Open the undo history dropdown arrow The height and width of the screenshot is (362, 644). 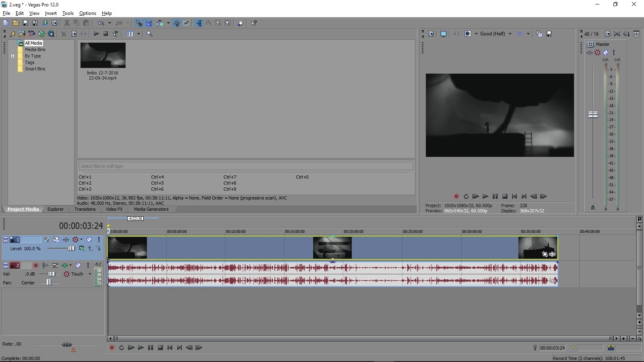(x=109, y=23)
